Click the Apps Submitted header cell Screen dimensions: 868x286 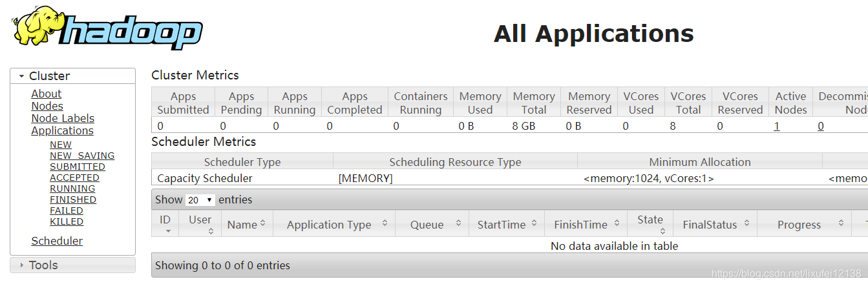[184, 103]
